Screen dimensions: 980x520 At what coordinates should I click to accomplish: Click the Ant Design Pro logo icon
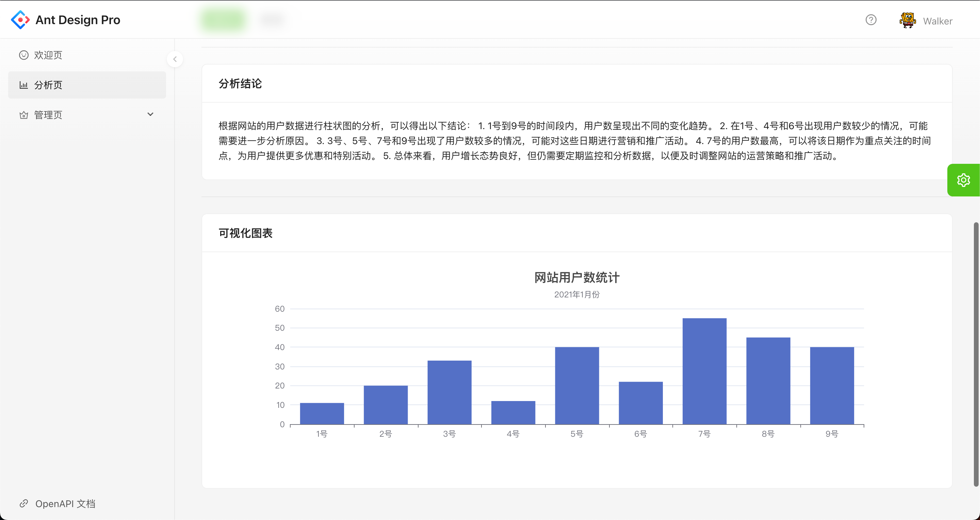point(20,20)
